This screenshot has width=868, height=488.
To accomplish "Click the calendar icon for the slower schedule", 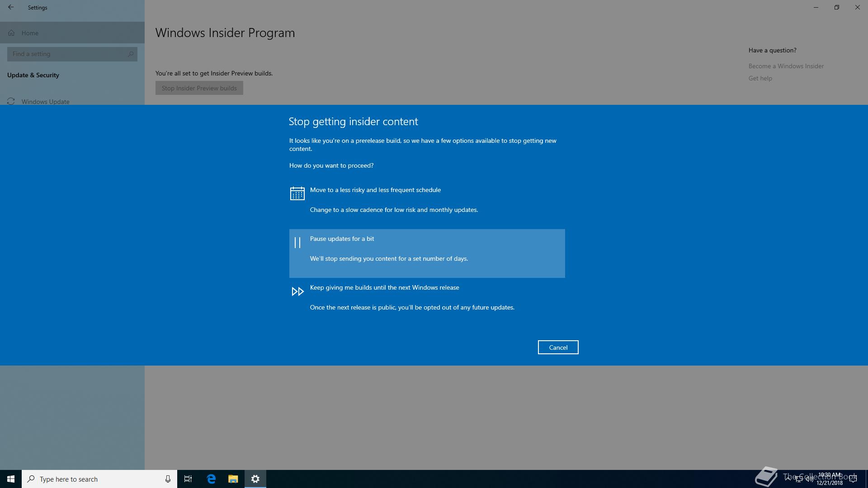I will click(x=297, y=193).
